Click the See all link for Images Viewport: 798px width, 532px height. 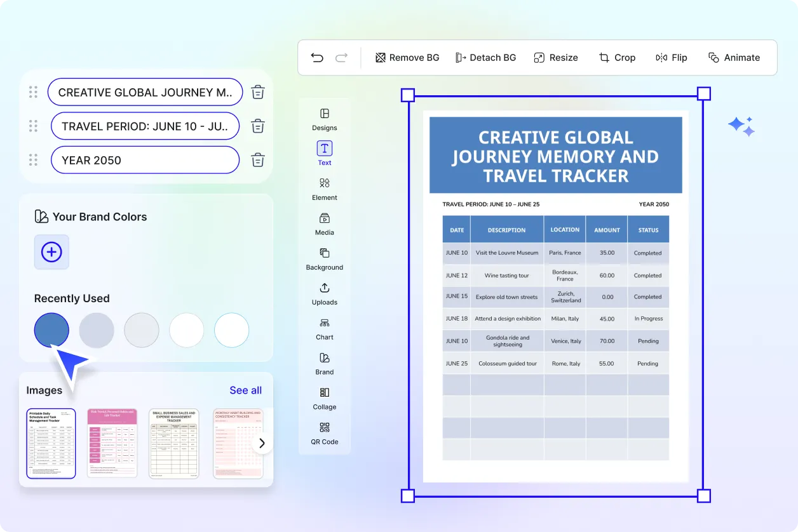coord(245,390)
